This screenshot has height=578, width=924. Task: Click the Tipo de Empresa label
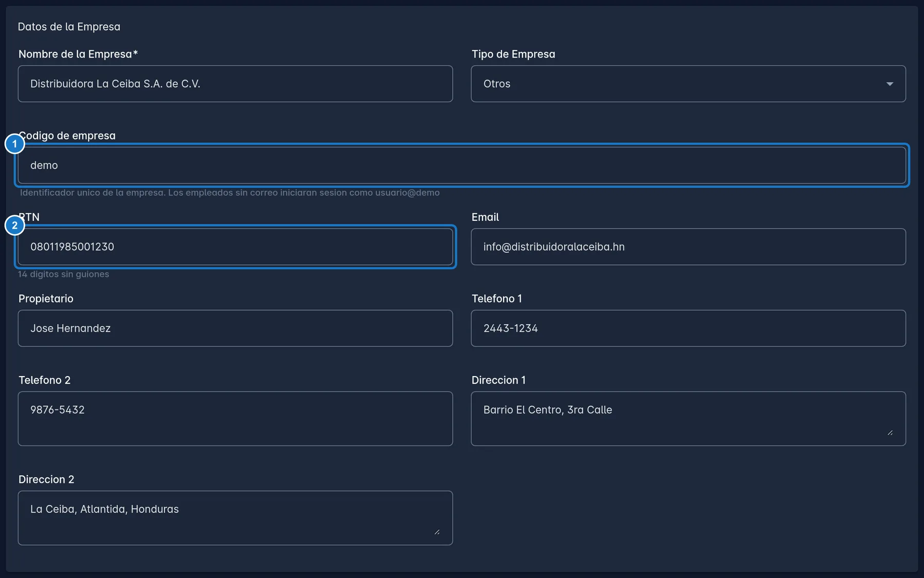513,54
